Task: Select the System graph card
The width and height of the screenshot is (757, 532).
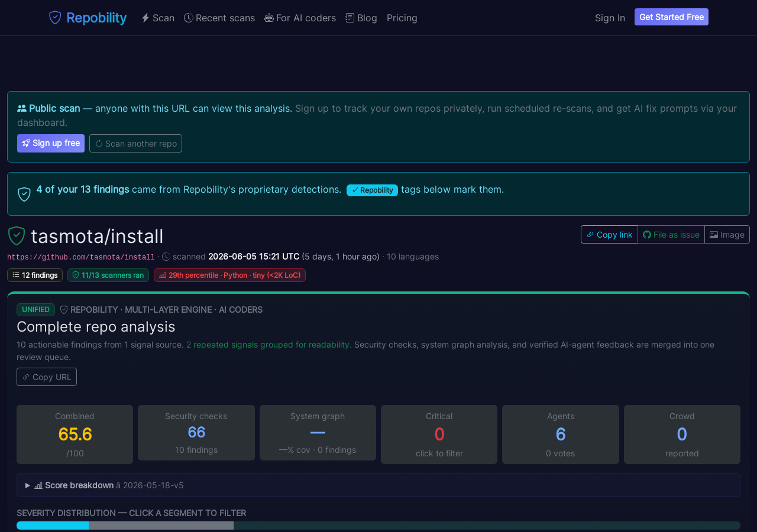Action: [x=318, y=433]
